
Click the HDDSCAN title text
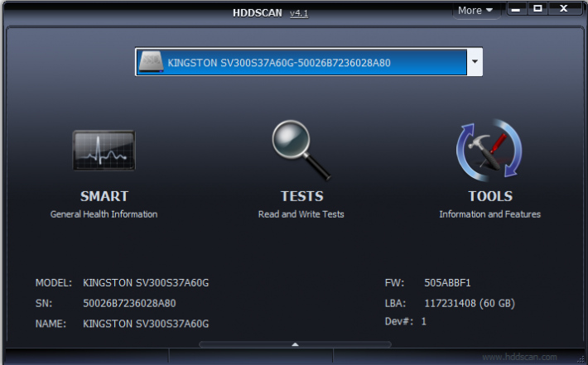[258, 13]
